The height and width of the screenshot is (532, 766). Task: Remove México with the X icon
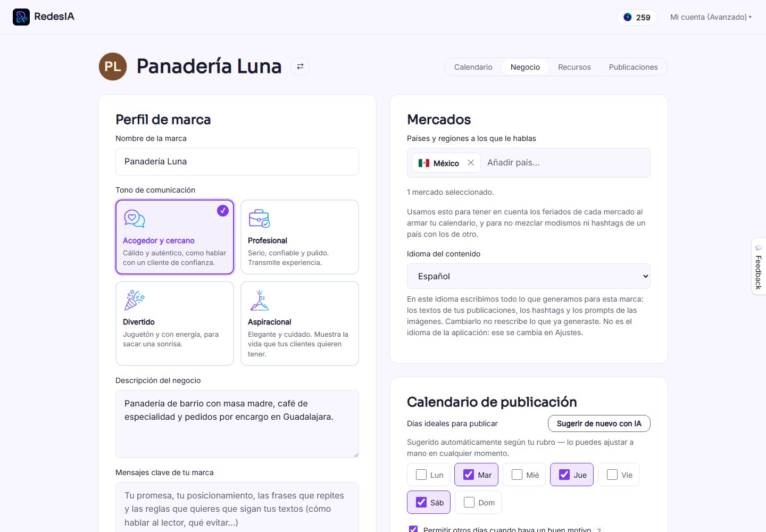471,163
